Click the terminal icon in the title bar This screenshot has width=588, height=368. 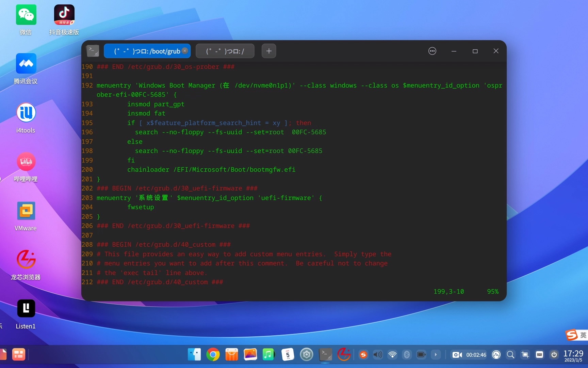coord(92,51)
